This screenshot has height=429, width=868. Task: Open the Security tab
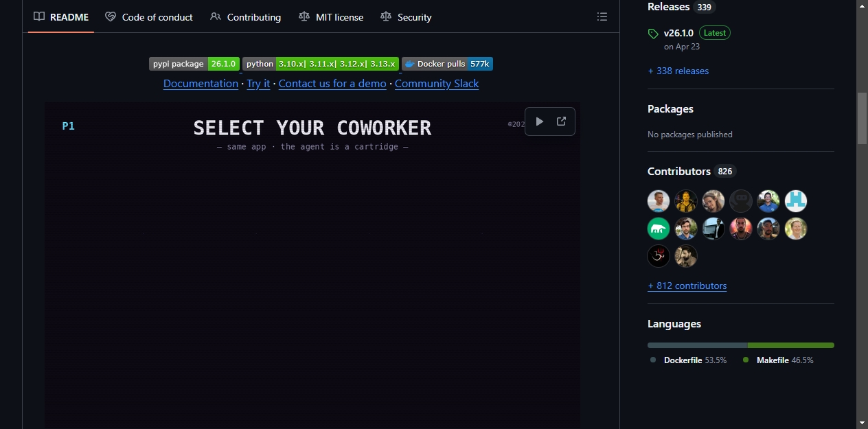(406, 17)
